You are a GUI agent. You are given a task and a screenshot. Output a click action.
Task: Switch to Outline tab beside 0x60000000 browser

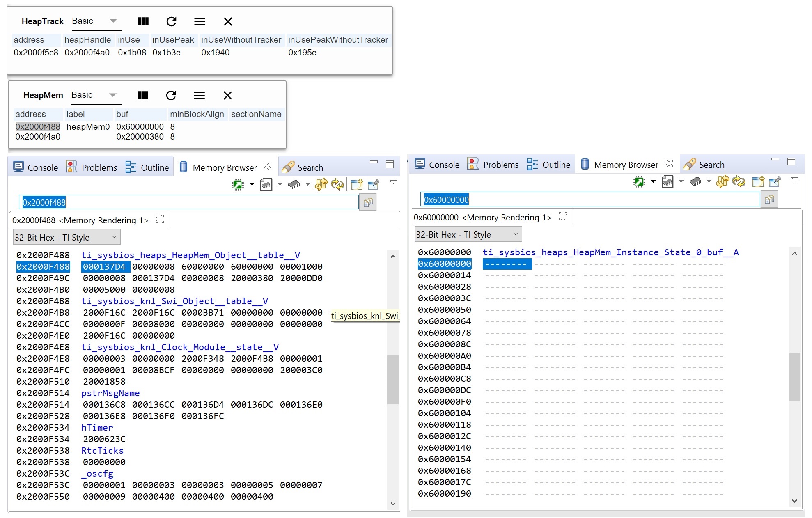548,165
